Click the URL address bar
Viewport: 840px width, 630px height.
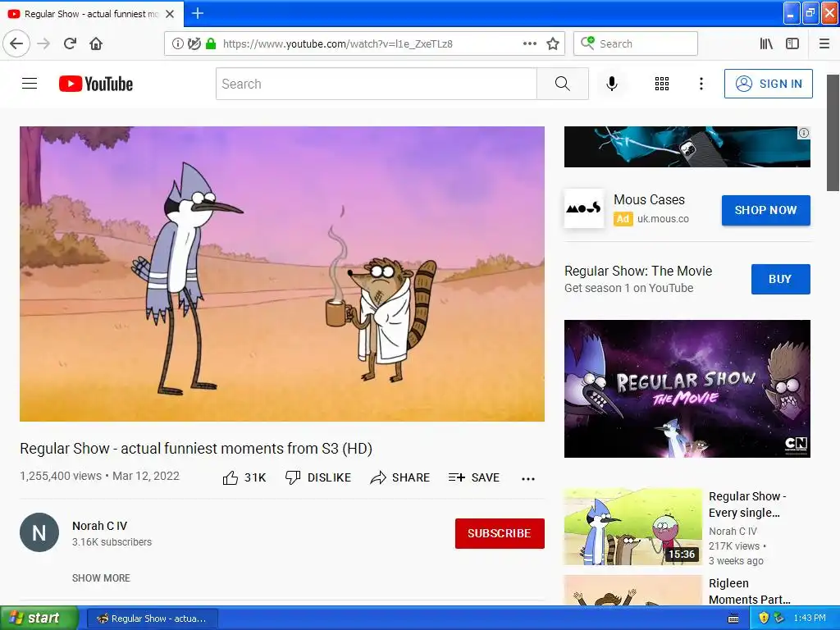point(364,43)
